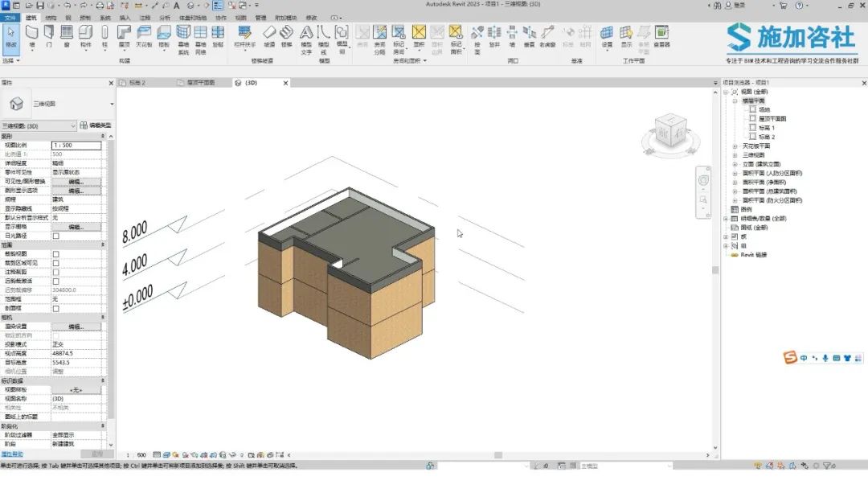The image size is (868, 489).
Task: Check the Section Box (剖面框) checkbox
Action: [x=56, y=309]
